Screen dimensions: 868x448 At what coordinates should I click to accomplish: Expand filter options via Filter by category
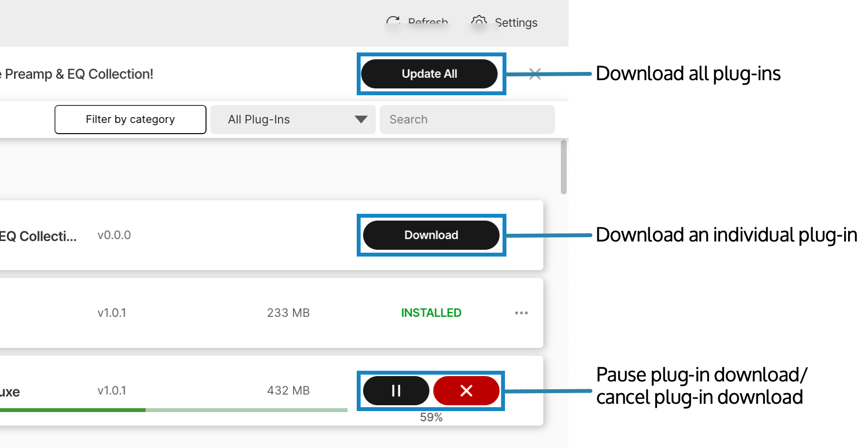click(x=130, y=119)
